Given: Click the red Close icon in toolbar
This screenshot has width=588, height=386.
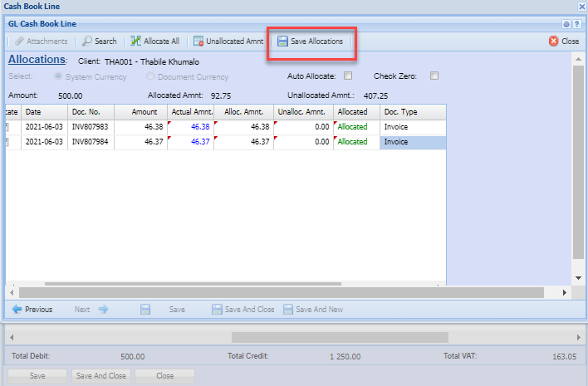Looking at the screenshot, I should tap(553, 42).
